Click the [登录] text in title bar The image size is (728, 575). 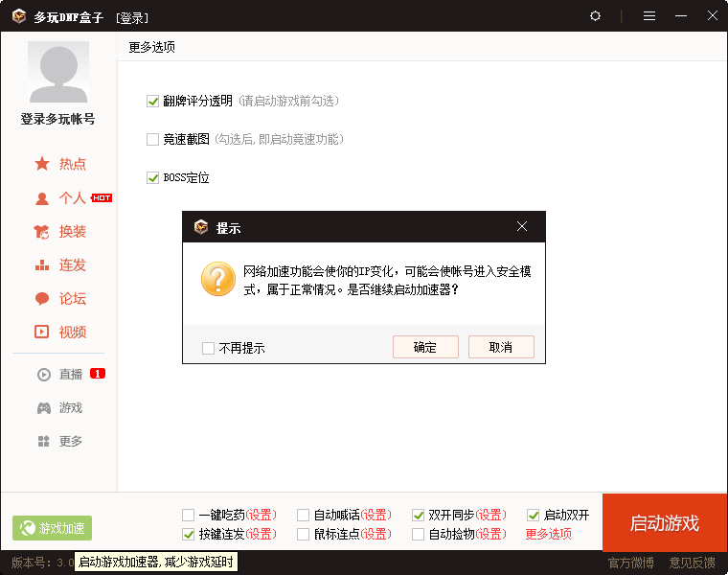132,17
